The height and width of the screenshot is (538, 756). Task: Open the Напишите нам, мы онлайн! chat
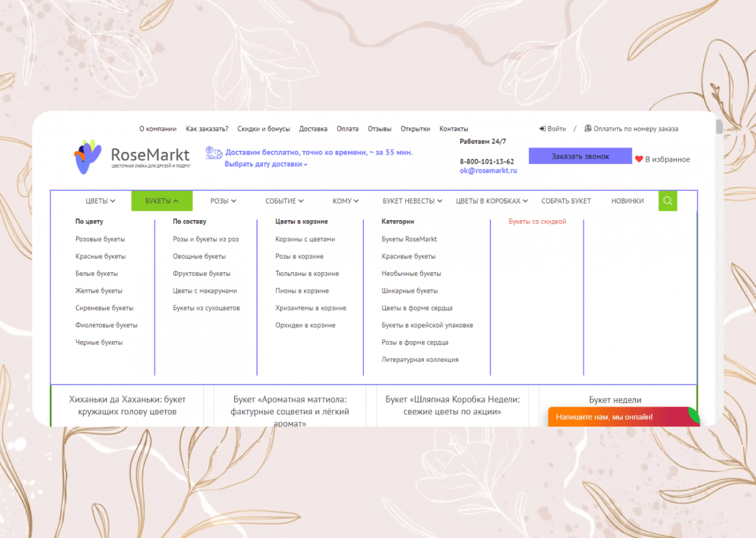coord(623,417)
